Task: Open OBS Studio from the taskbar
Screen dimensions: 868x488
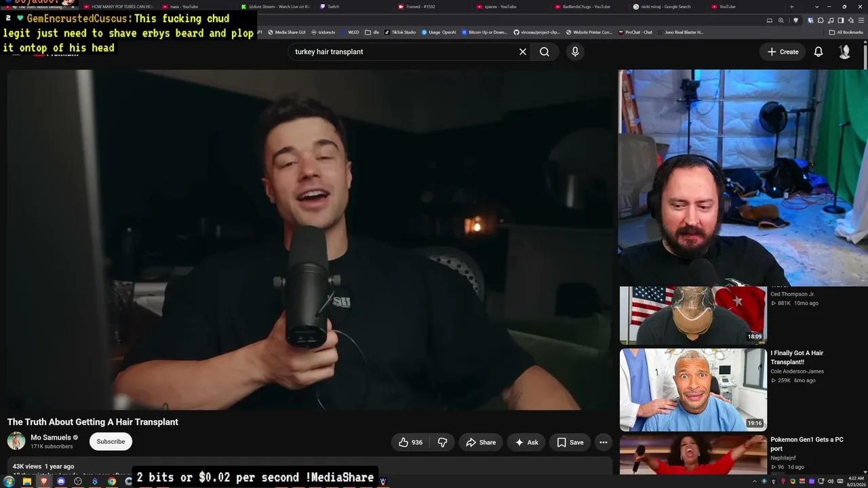Action: (78, 481)
